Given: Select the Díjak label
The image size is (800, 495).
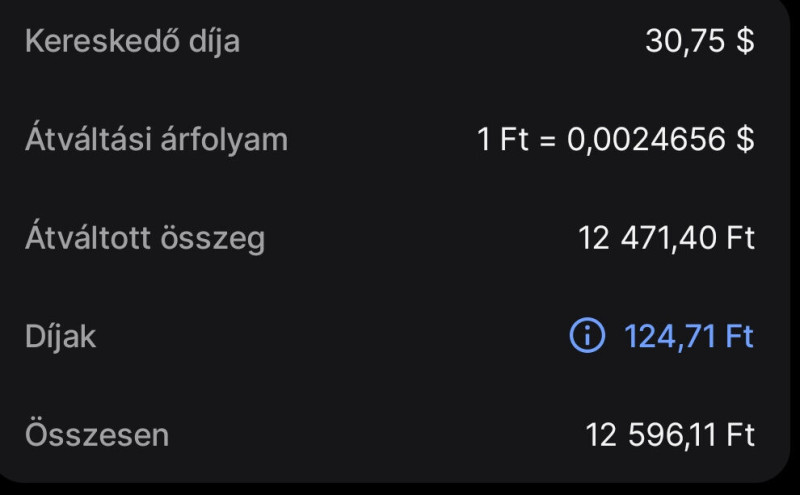Looking at the screenshot, I should [x=60, y=337].
